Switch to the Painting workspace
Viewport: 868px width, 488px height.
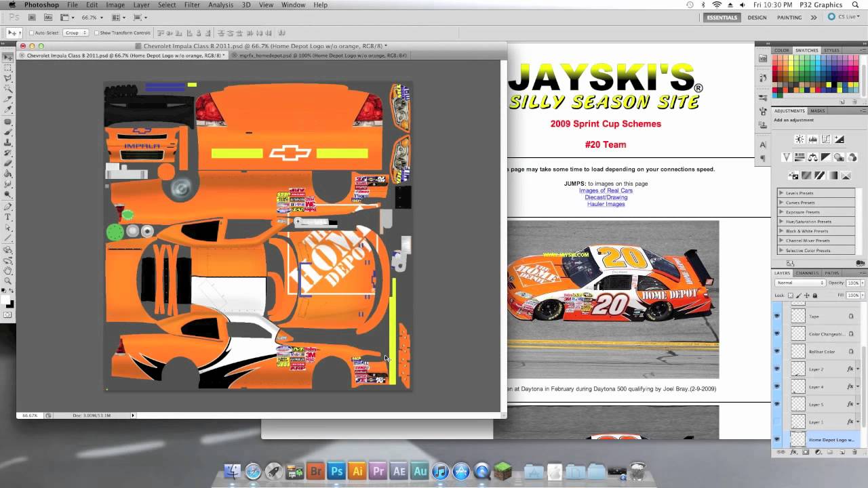(x=789, y=18)
